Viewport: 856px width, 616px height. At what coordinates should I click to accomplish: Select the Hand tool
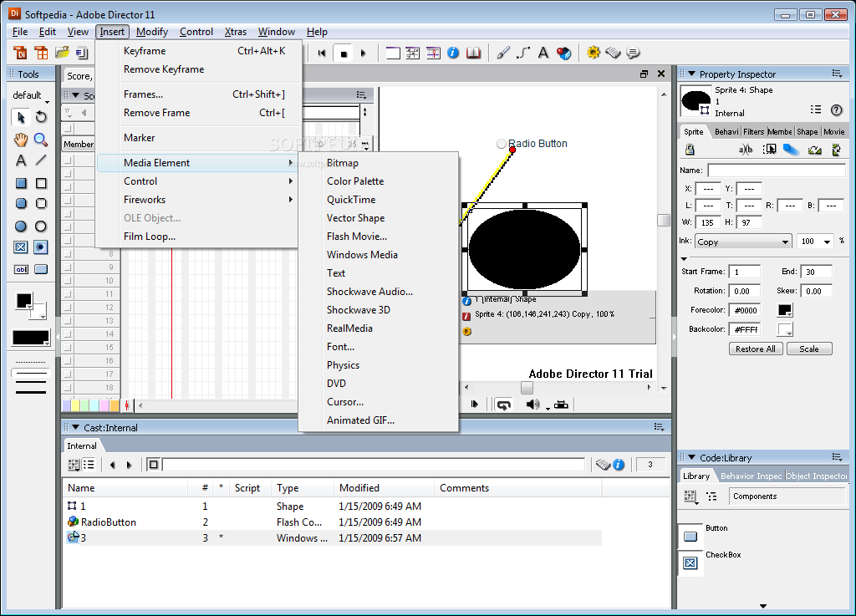[x=21, y=140]
